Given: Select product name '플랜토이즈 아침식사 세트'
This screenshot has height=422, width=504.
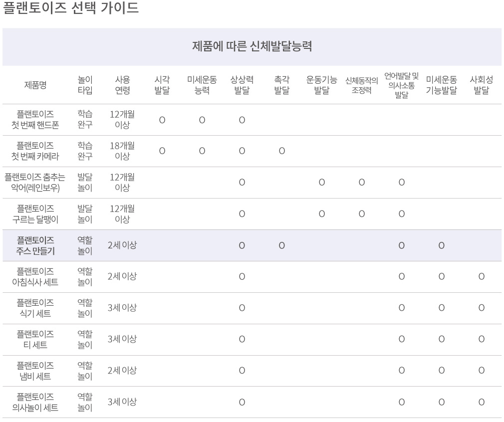Looking at the screenshot, I should click(35, 276).
